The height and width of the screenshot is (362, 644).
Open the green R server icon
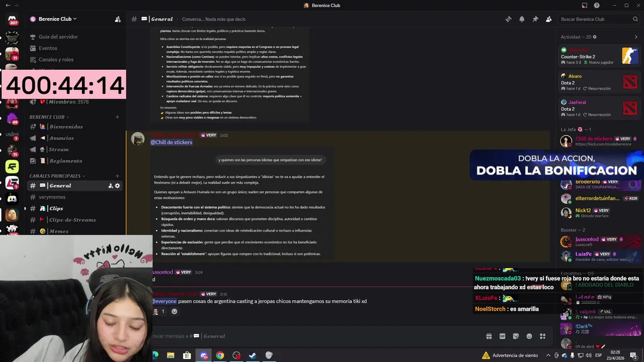[12, 166]
